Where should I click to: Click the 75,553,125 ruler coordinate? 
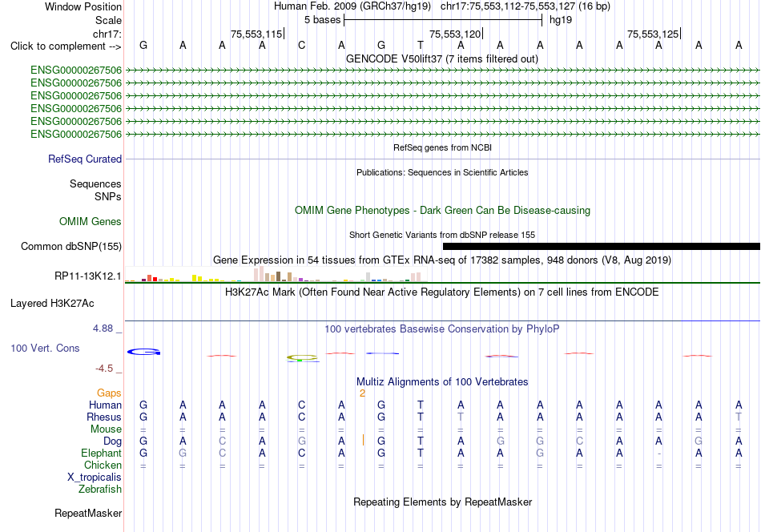pyautogui.click(x=653, y=34)
